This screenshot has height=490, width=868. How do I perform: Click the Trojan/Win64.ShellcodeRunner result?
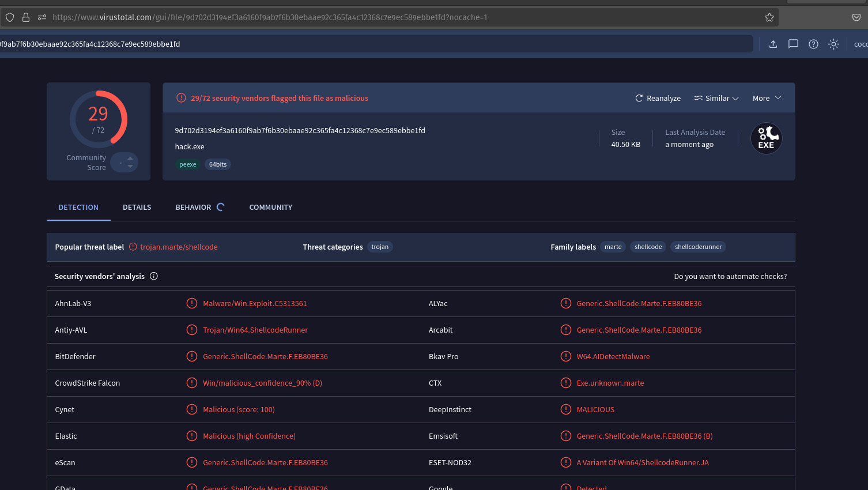point(255,330)
